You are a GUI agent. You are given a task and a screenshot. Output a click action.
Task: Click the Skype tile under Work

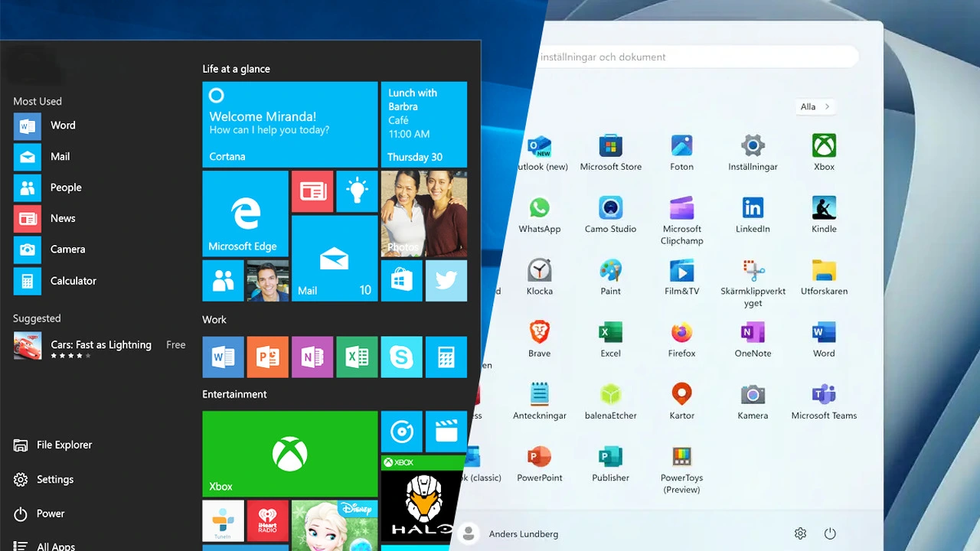[401, 357]
